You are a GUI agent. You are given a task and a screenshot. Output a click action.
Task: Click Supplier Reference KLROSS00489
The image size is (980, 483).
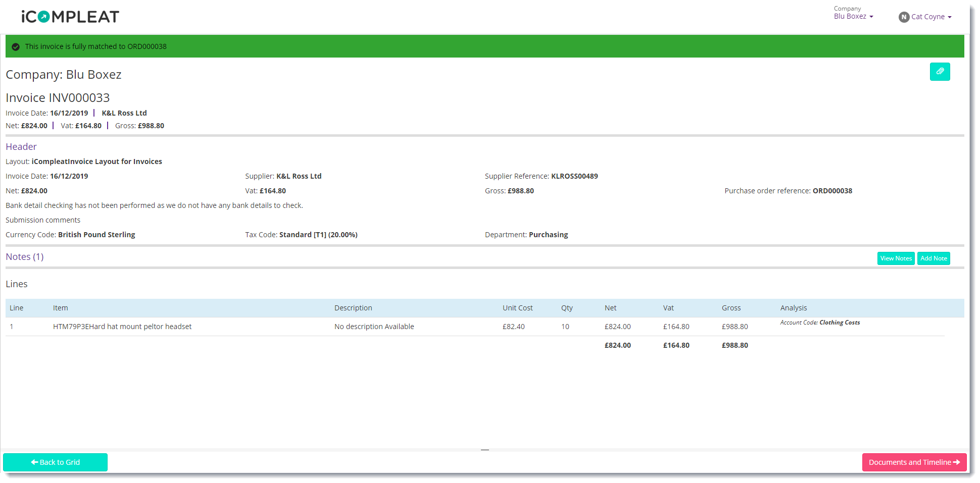point(542,176)
